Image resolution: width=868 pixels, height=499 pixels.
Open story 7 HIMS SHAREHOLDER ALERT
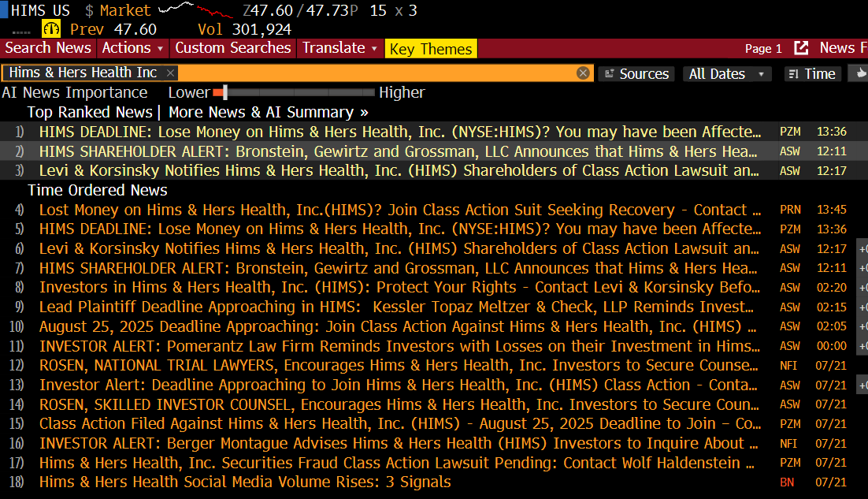(398, 268)
